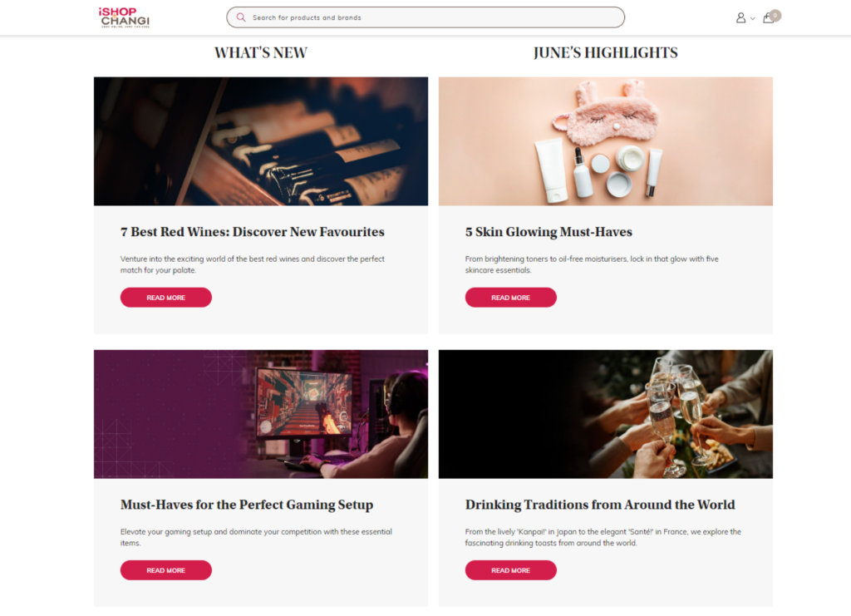Select the June's Highlights section heading
851x616 pixels.
606,52
